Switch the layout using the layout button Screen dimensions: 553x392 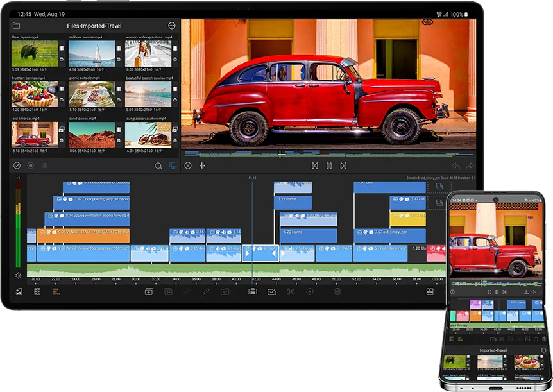430,292
